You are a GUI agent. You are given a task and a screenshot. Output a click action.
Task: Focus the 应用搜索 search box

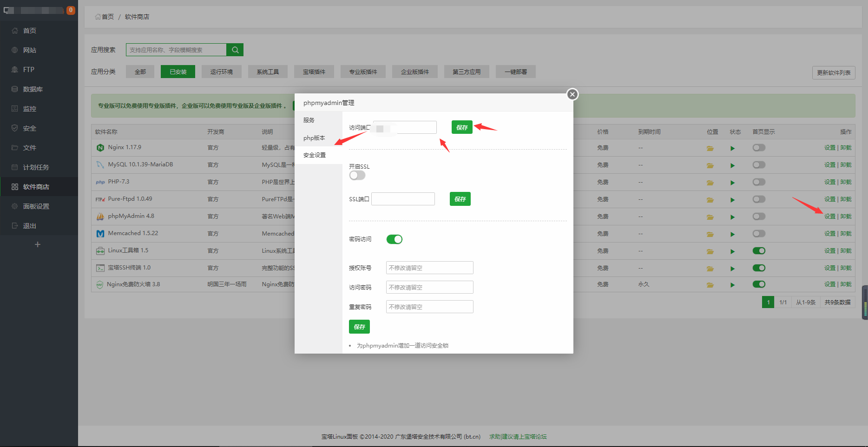(176, 50)
